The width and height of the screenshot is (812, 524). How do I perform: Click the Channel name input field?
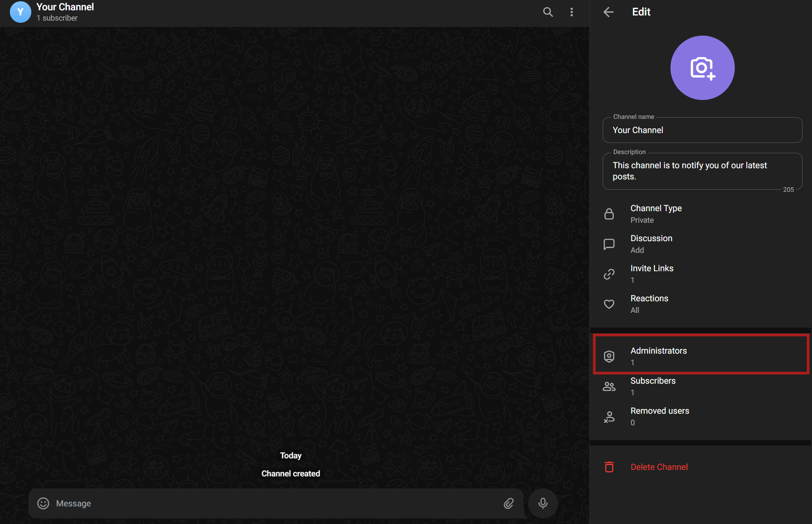coord(702,130)
